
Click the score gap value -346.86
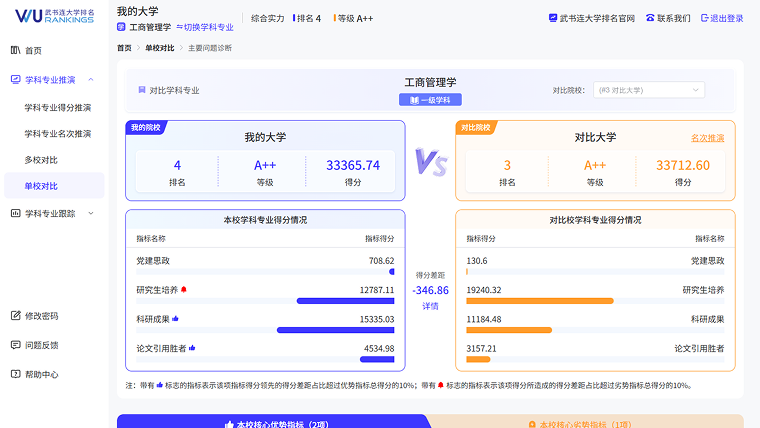point(430,290)
